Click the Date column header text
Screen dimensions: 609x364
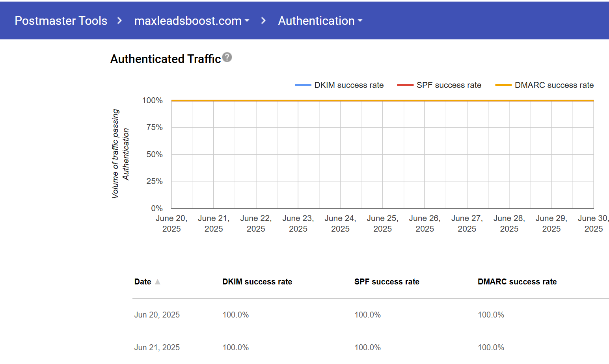click(143, 282)
